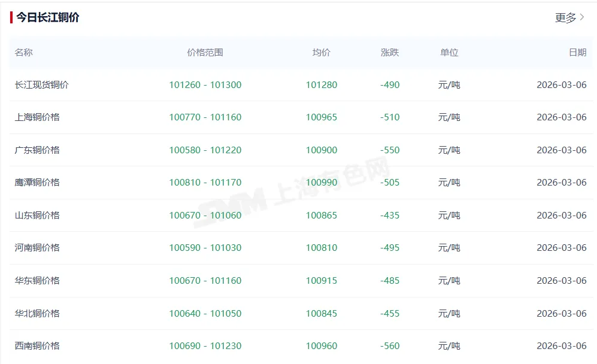Click the 今日长江铜价 heading
597x364 pixels.
(x=47, y=17)
